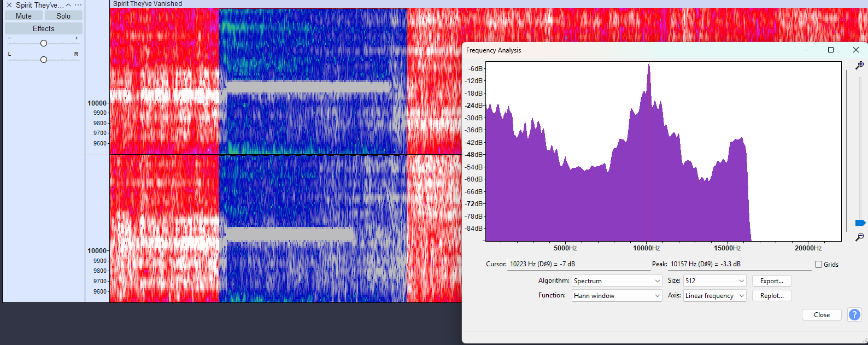Image resolution: width=868 pixels, height=345 pixels.
Task: Click the zoom-in magnifier in Frequency Analysis
Action: (859, 66)
